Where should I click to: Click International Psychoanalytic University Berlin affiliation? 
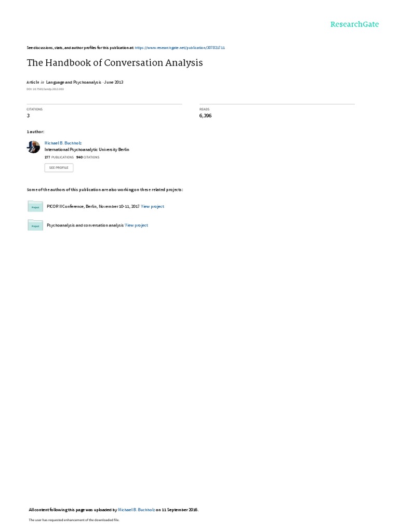click(87, 150)
